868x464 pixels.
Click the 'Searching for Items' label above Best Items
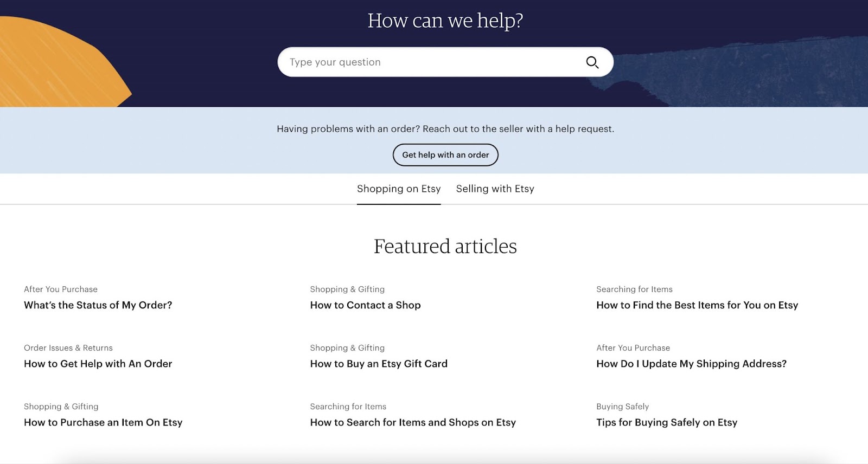pos(634,289)
